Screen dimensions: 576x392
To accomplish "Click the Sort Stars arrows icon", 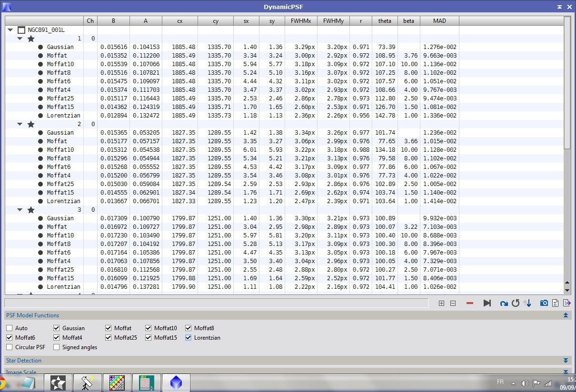I will [527, 303].
